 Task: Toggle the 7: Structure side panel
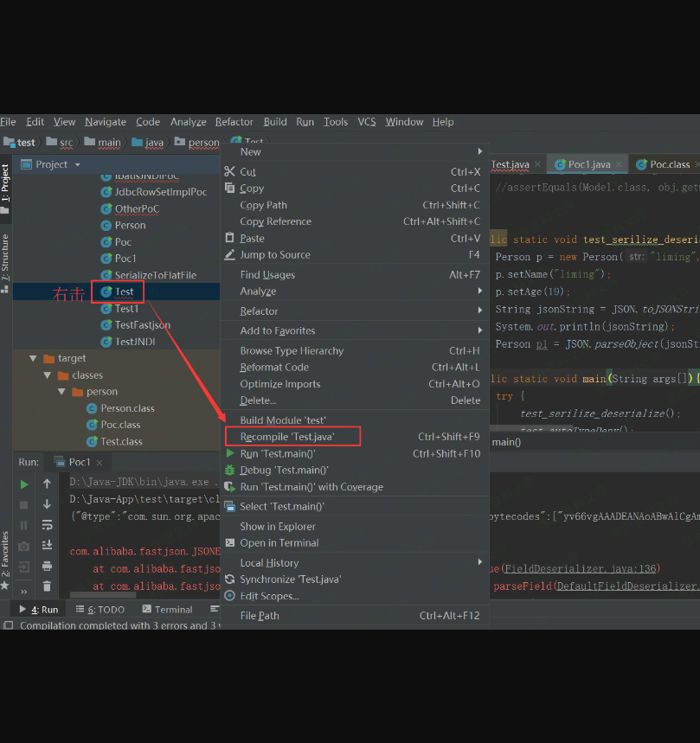[x=5, y=257]
